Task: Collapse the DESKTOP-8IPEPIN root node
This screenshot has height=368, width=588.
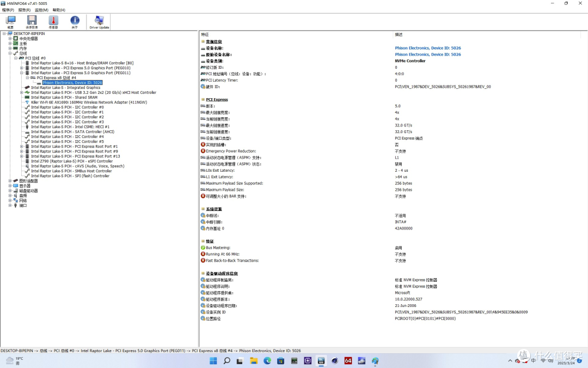Action: tap(4, 33)
